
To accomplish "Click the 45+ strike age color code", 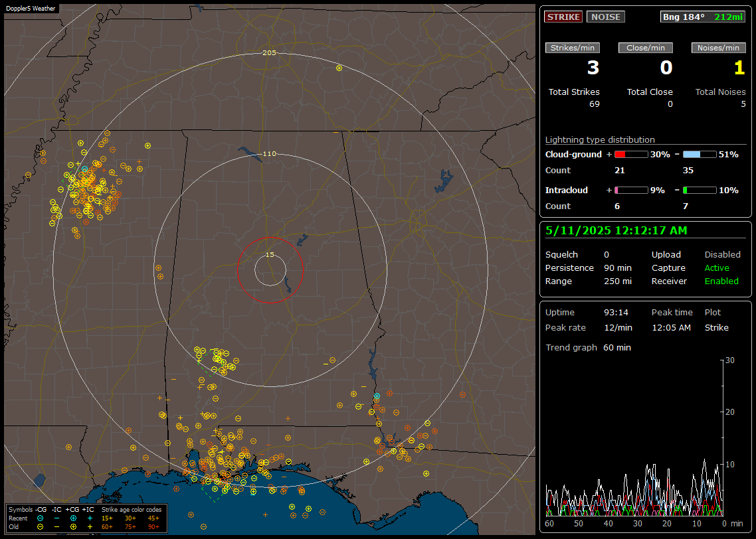I will click(153, 518).
